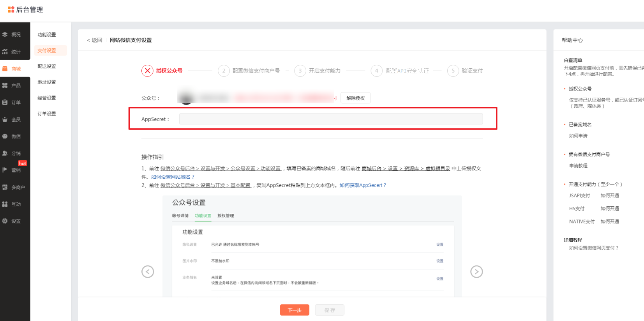Open 配送设置 submenu item

pos(47,66)
